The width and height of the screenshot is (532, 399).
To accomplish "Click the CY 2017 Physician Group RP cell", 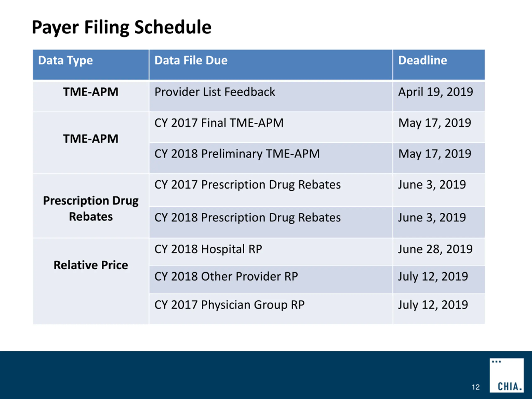I will (x=229, y=305).
